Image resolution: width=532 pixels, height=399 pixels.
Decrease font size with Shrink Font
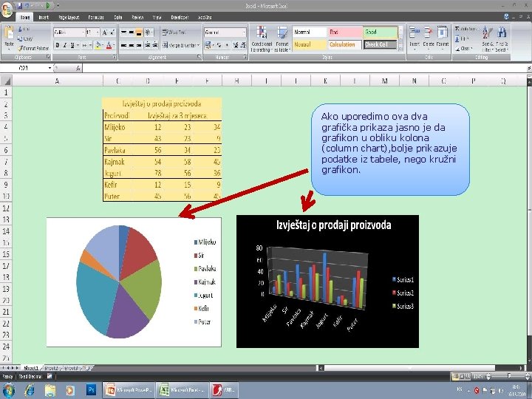pos(112,33)
